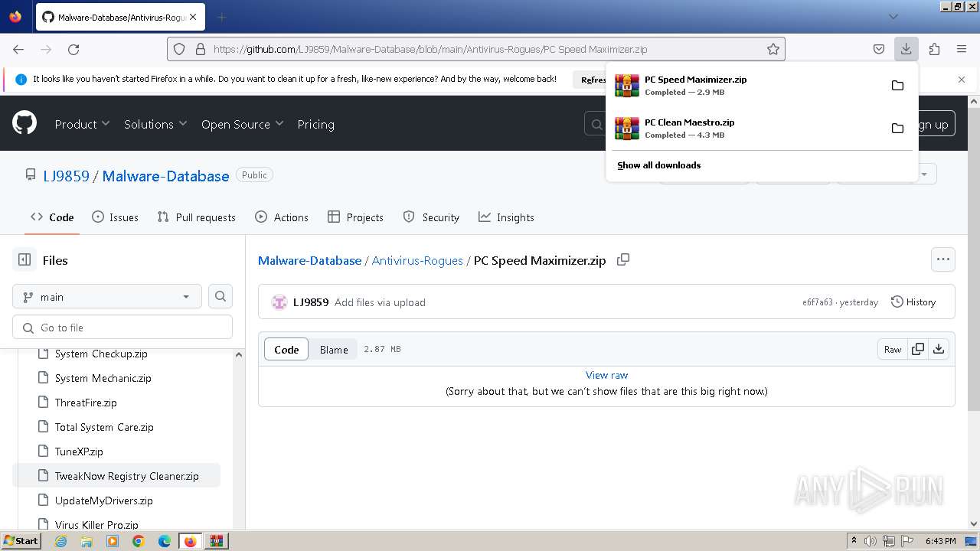Screen dimensions: 980x551
Task: Bookmark this page with the star icon
Action: point(773,49)
